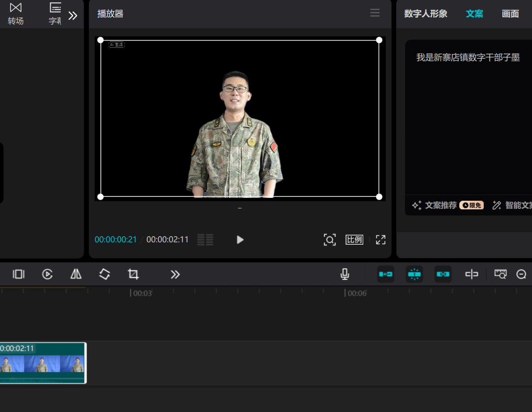Click the rotate clip icon
Screen dimensions: 532x412
tap(105, 274)
